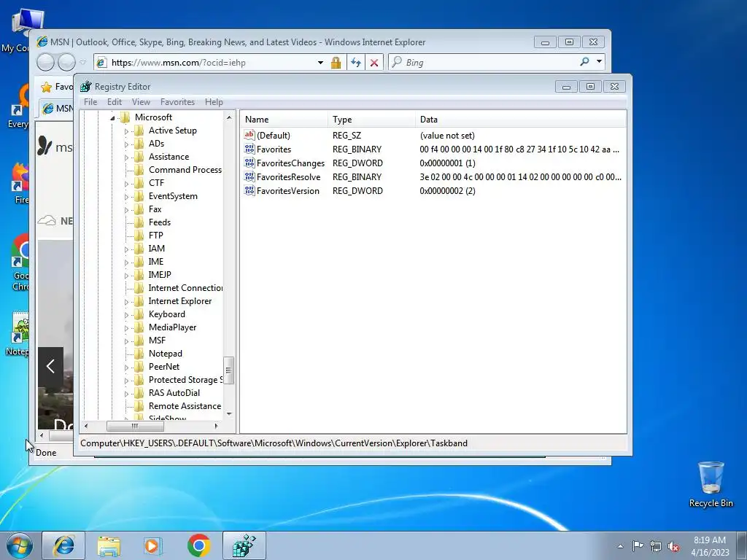Click the FavoritesVersion DWORD icon
Screen dimensions: 747x560
249,190
